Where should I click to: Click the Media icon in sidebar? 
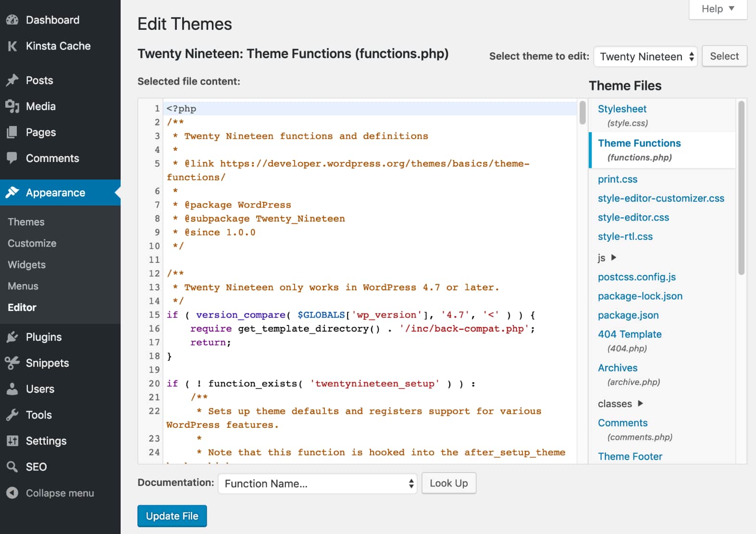12,106
